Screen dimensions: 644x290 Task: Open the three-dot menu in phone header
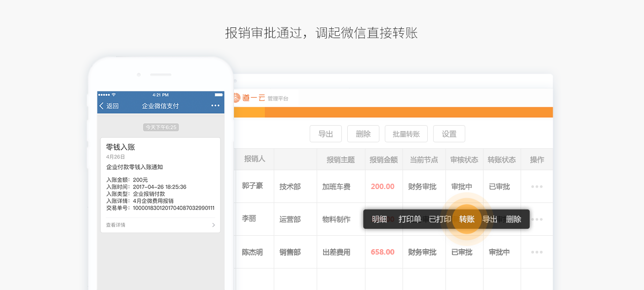(x=215, y=106)
